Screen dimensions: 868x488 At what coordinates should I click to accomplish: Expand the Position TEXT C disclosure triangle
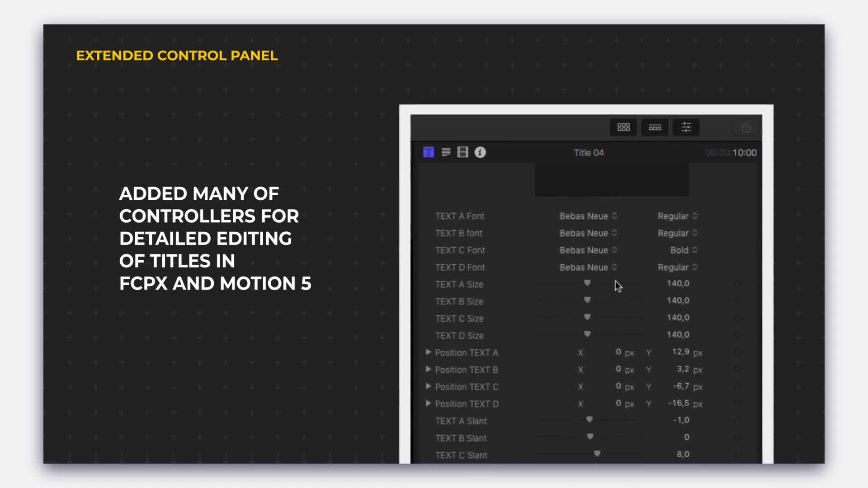428,387
